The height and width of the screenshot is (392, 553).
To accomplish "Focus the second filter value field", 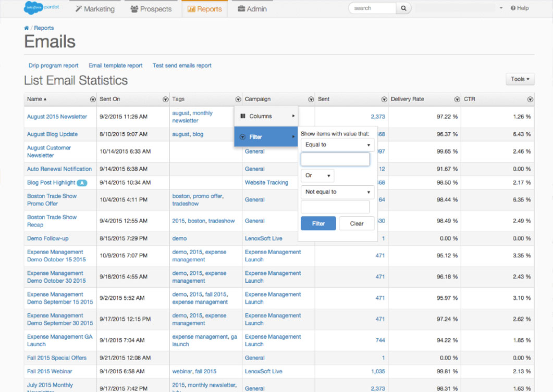I will tap(335, 207).
